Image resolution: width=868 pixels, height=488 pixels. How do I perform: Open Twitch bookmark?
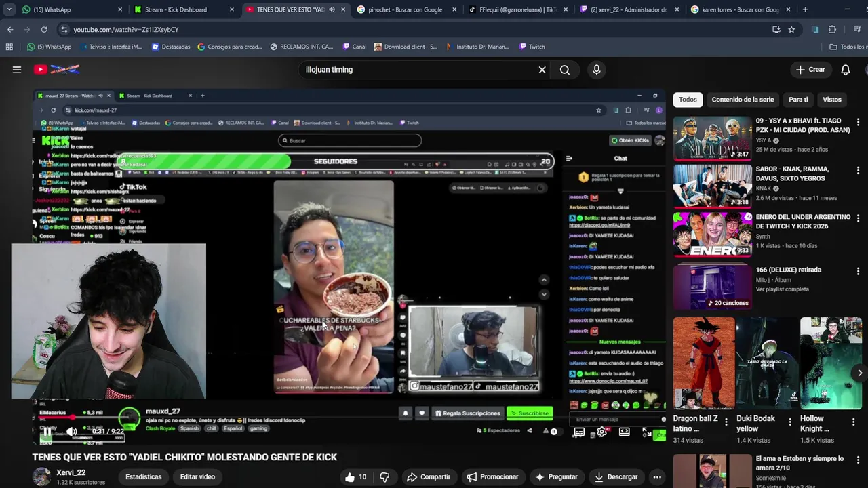coord(532,47)
